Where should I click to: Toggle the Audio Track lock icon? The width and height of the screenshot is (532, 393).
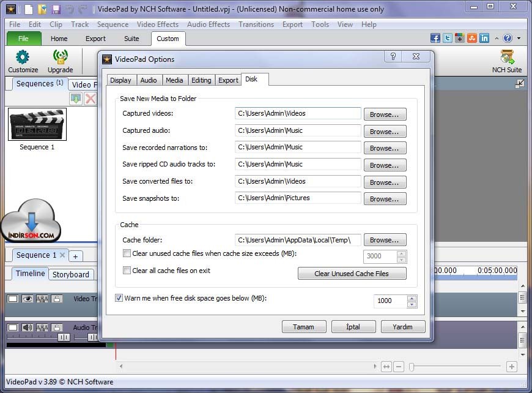point(57,327)
